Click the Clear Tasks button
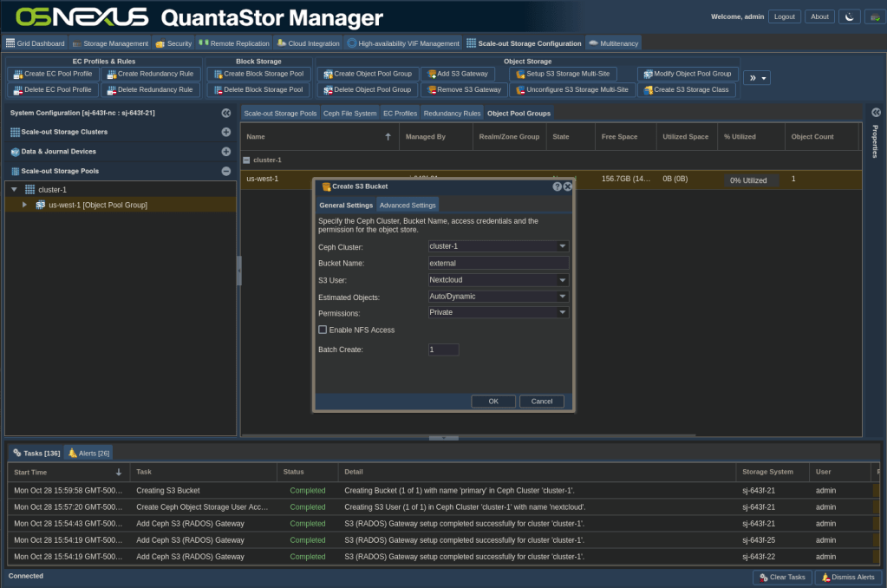This screenshot has width=887, height=588. point(782,577)
